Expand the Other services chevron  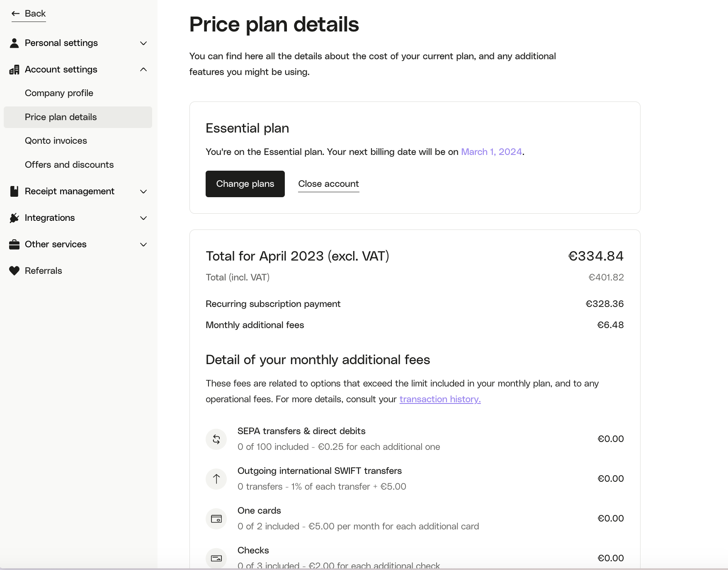click(x=143, y=244)
